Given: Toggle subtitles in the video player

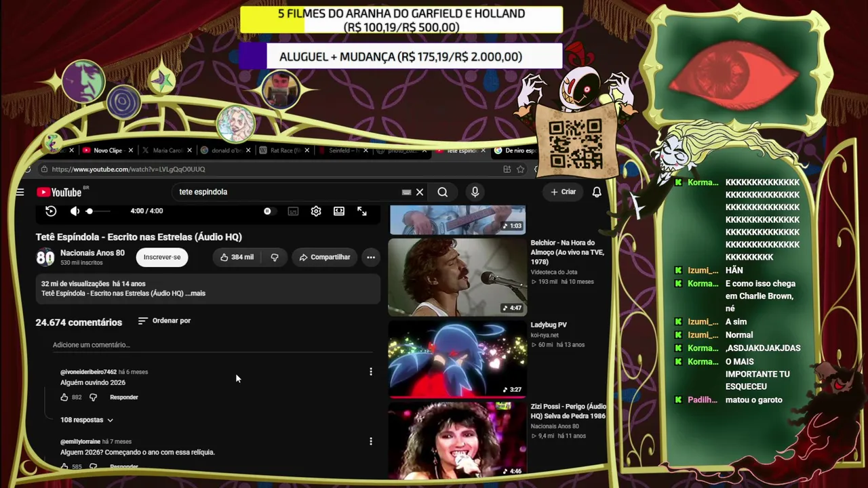Looking at the screenshot, I should pos(293,211).
